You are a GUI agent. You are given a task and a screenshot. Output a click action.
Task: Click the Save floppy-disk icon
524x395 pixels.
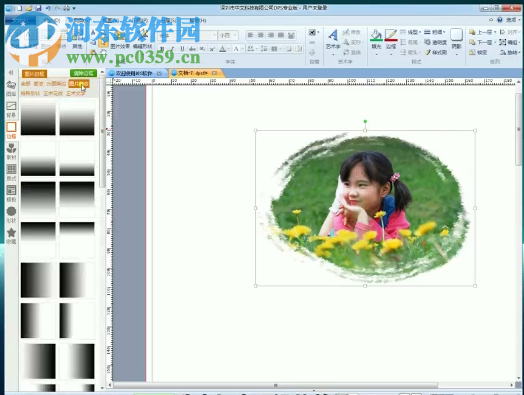pos(38,8)
